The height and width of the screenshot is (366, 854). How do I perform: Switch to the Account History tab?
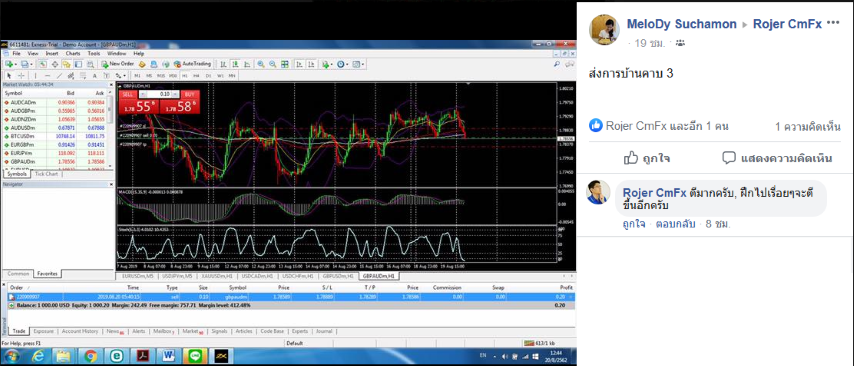(x=80, y=331)
